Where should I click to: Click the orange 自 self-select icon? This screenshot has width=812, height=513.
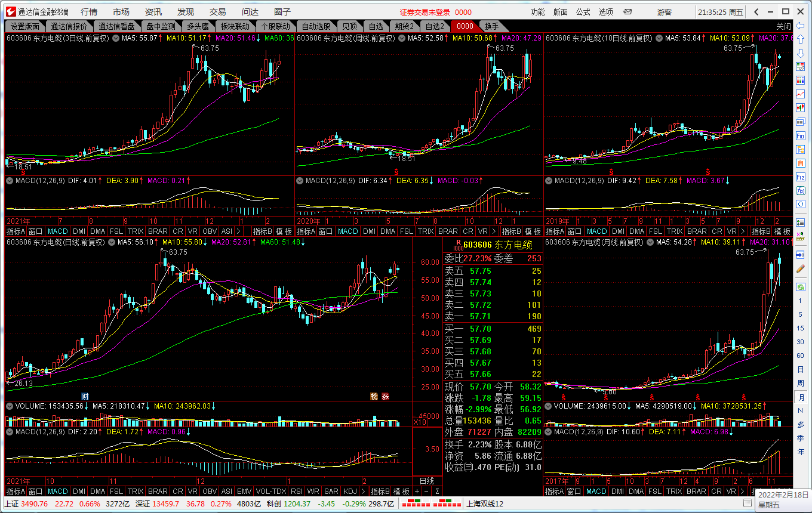pyautogui.click(x=801, y=163)
